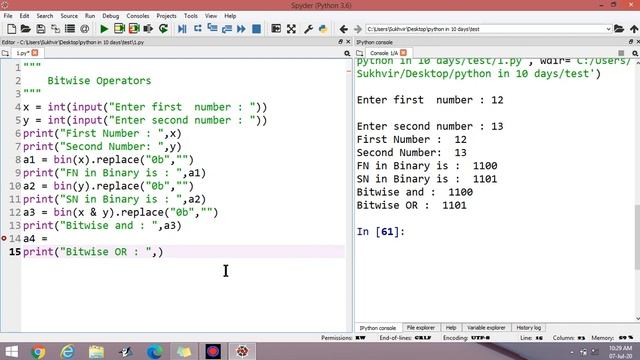Run cell and advance icon

(x=134, y=29)
